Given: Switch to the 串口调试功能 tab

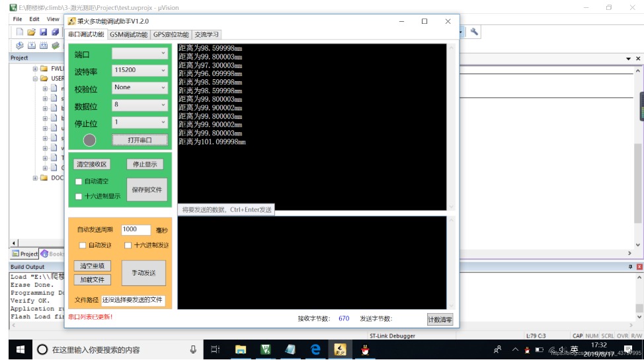Looking at the screenshot, I should point(86,34).
